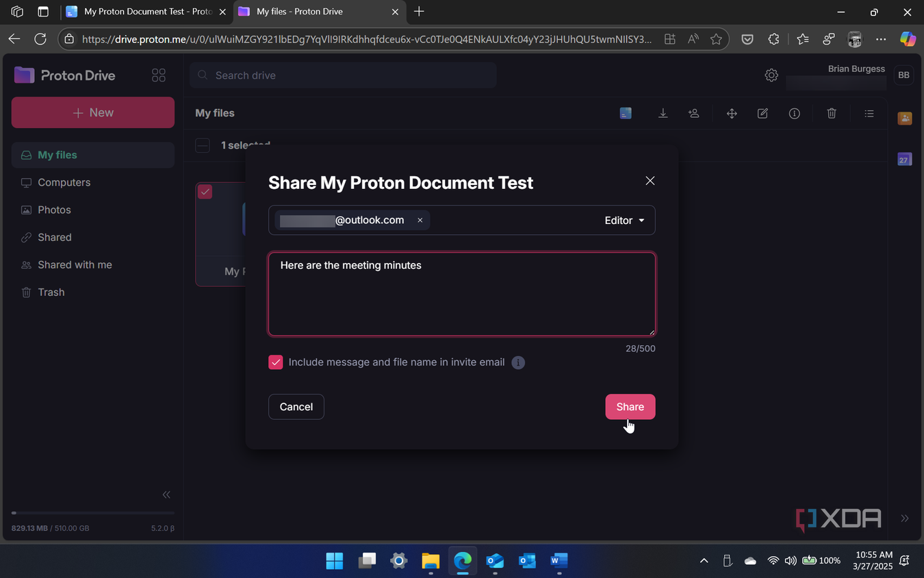
Task: Click the Move toolbar icon
Action: [x=732, y=114]
